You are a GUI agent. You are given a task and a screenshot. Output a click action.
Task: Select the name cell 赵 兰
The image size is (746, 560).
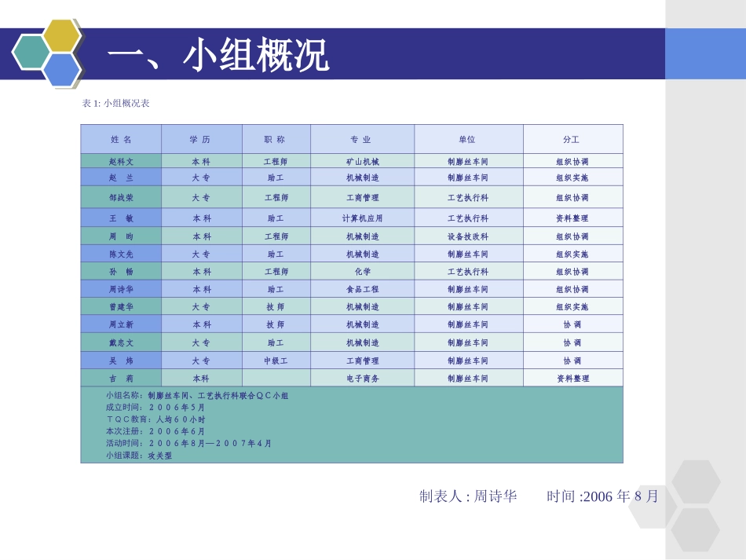coord(121,178)
